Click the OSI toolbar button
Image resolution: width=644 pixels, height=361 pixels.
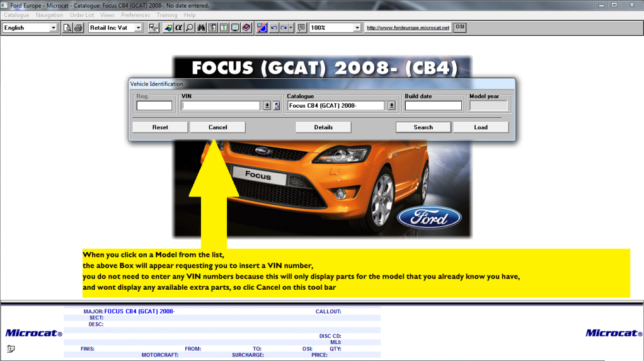tap(459, 27)
